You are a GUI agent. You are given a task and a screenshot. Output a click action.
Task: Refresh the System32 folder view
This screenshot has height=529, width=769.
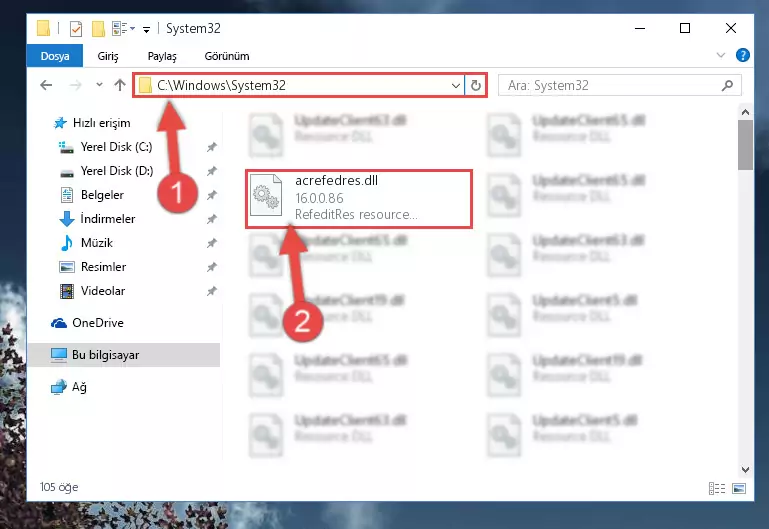coord(476,85)
